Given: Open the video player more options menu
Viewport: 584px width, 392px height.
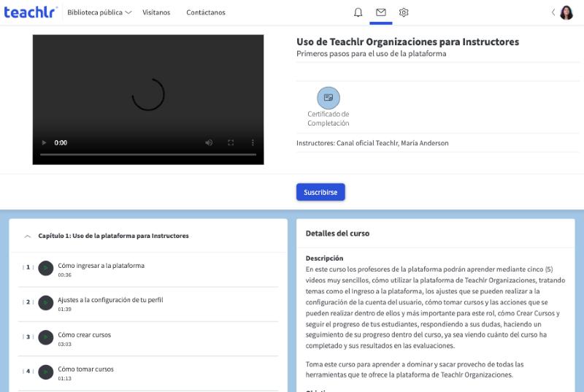Looking at the screenshot, I should pyautogui.click(x=253, y=142).
